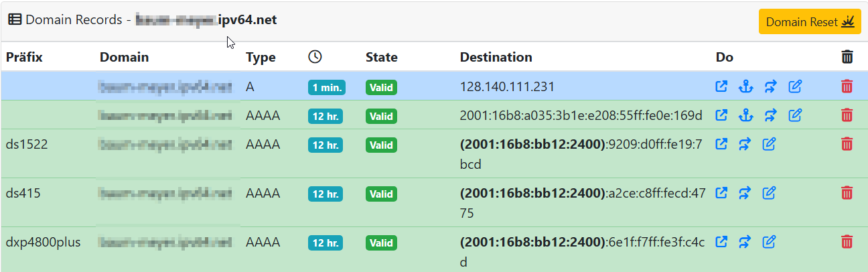Click anchor icon on the first AAAA row
The image size is (868, 272).
tap(745, 115)
